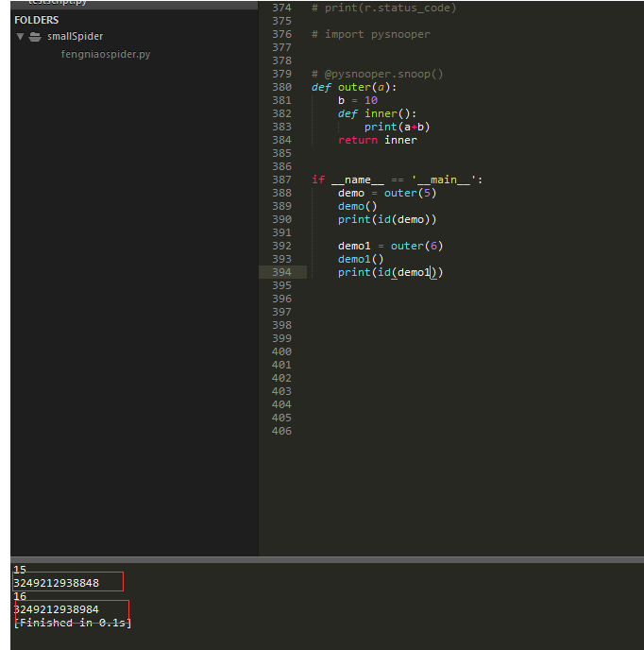Click the FOLDERS sidebar heading
This screenshot has height=650, width=644.
point(37,20)
